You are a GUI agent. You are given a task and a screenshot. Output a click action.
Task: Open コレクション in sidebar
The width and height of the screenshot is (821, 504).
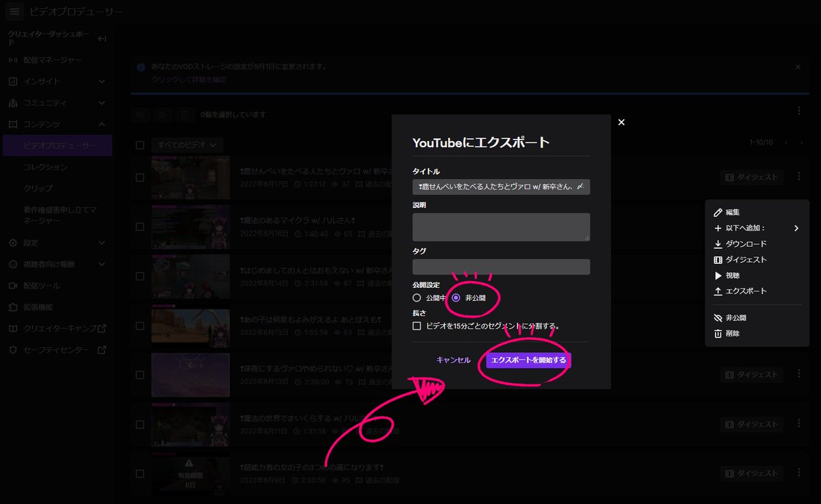pyautogui.click(x=45, y=167)
